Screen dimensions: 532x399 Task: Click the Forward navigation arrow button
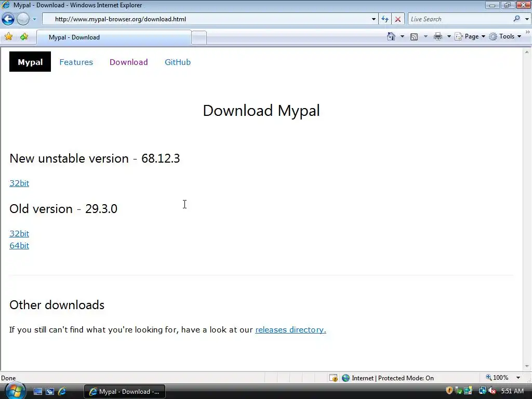(23, 19)
